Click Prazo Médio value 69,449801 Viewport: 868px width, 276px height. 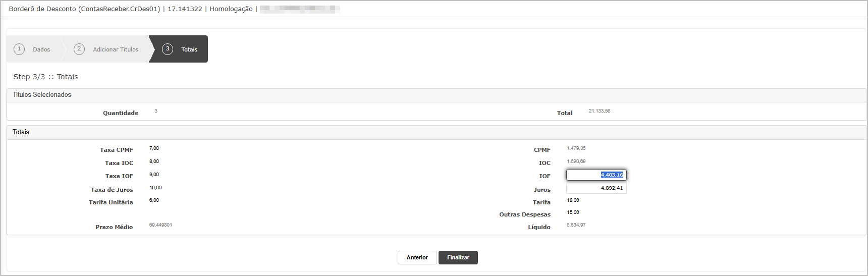[x=160, y=225]
